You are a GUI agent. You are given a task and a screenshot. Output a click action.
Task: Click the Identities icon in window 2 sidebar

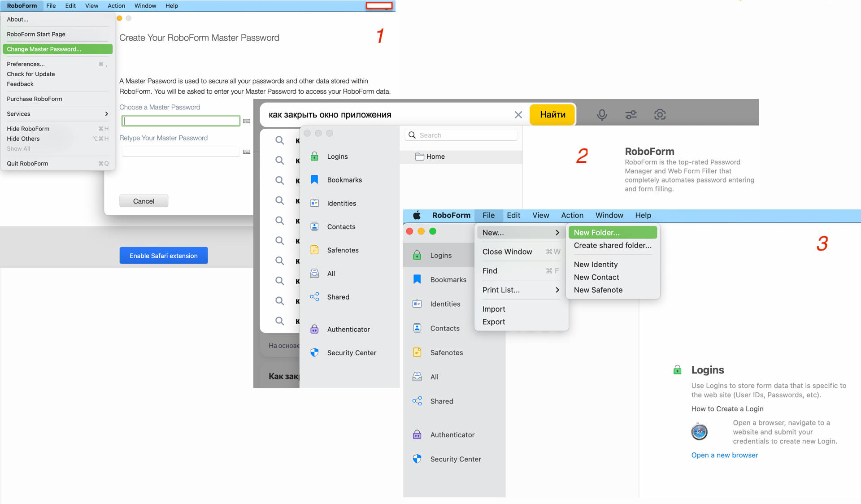click(314, 203)
